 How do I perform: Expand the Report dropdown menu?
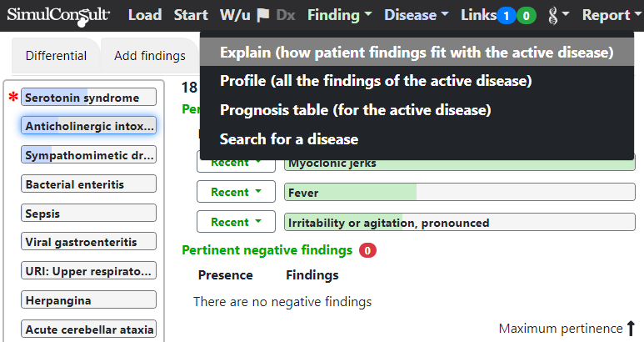click(611, 15)
